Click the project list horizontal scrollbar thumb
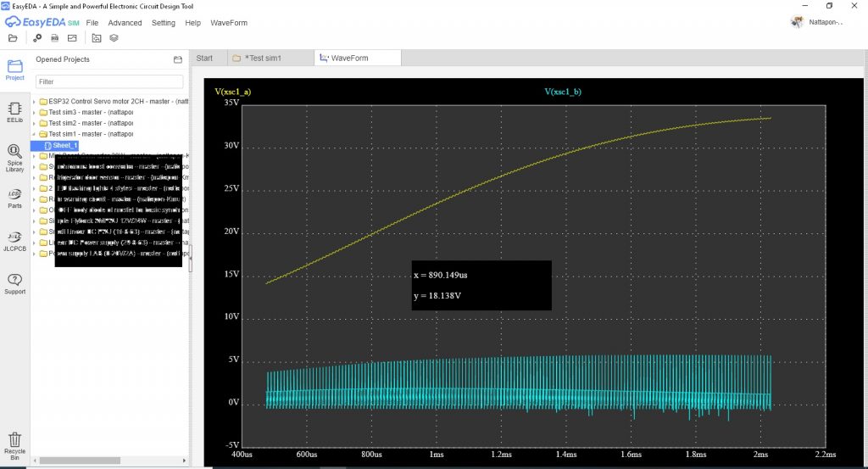The height and width of the screenshot is (469, 868). coord(80,461)
